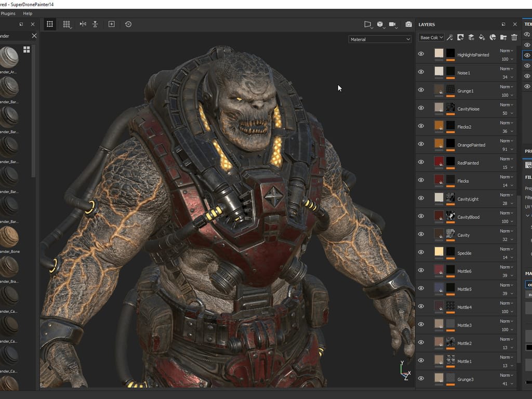This screenshot has height=399, width=532.
Task: Open the Plugins menu
Action: point(8,13)
